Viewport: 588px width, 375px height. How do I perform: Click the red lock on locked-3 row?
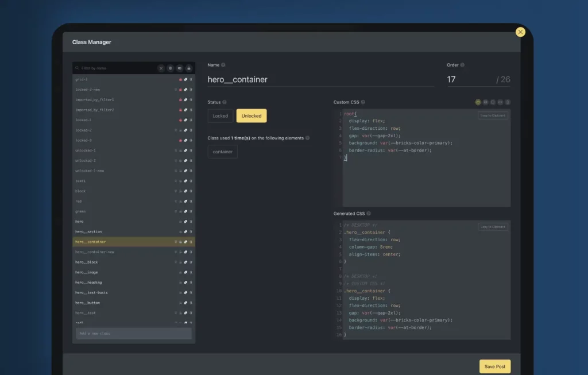coord(180,140)
